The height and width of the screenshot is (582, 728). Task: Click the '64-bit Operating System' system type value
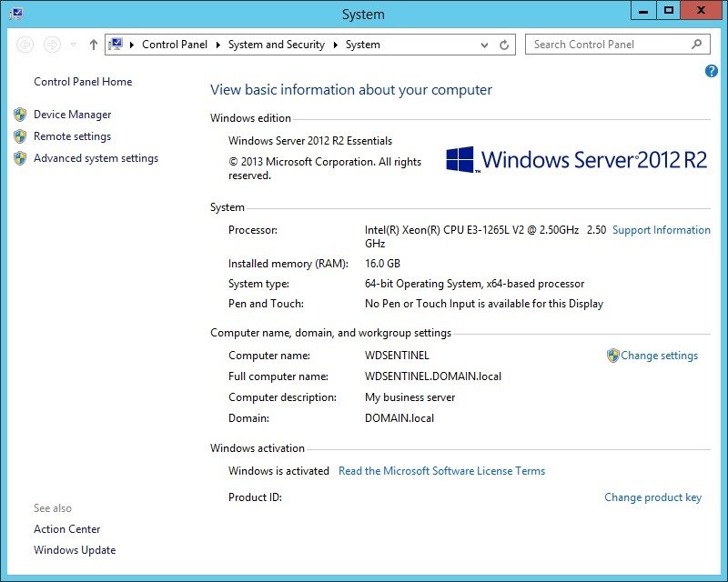[x=474, y=284]
